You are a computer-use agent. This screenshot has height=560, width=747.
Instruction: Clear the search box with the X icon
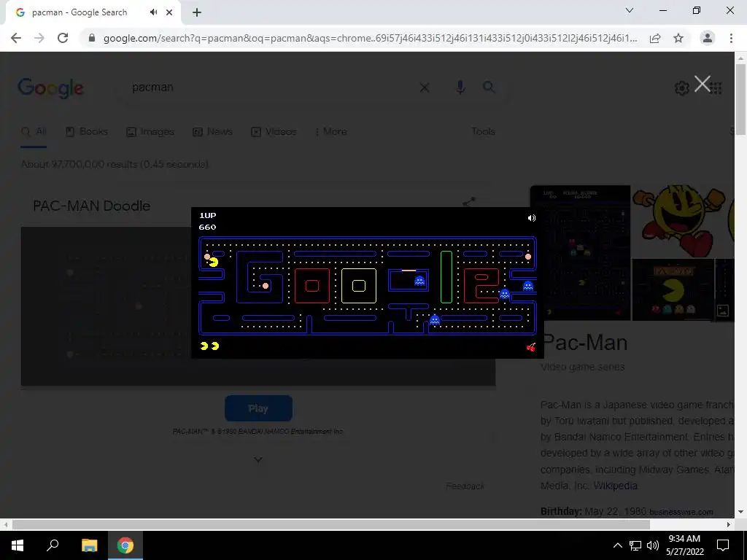point(424,87)
